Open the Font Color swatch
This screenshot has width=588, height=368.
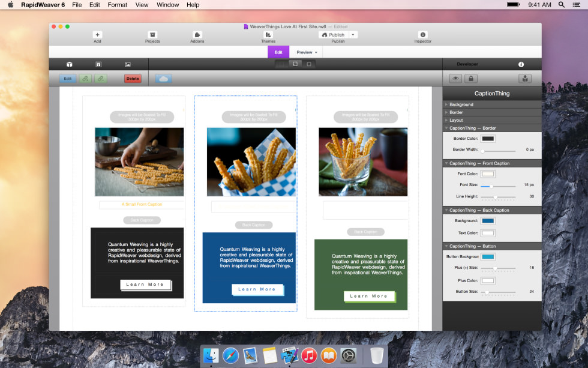pos(488,174)
